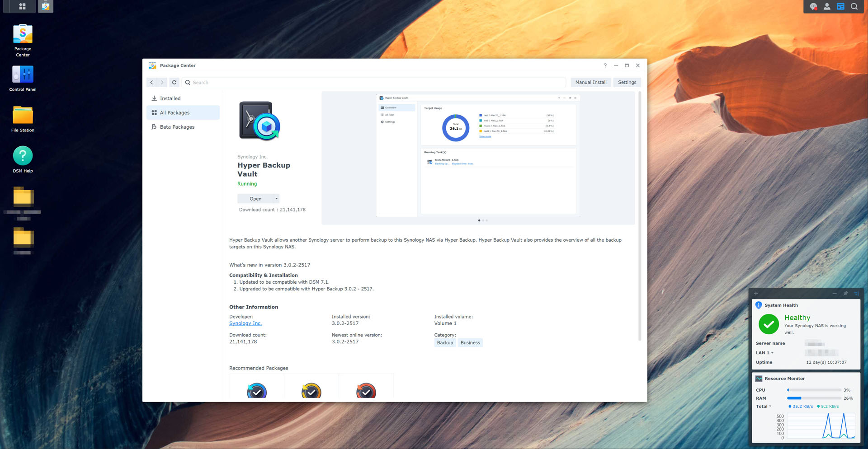Click the RAM usage bar
The image size is (868, 449).
point(814,398)
